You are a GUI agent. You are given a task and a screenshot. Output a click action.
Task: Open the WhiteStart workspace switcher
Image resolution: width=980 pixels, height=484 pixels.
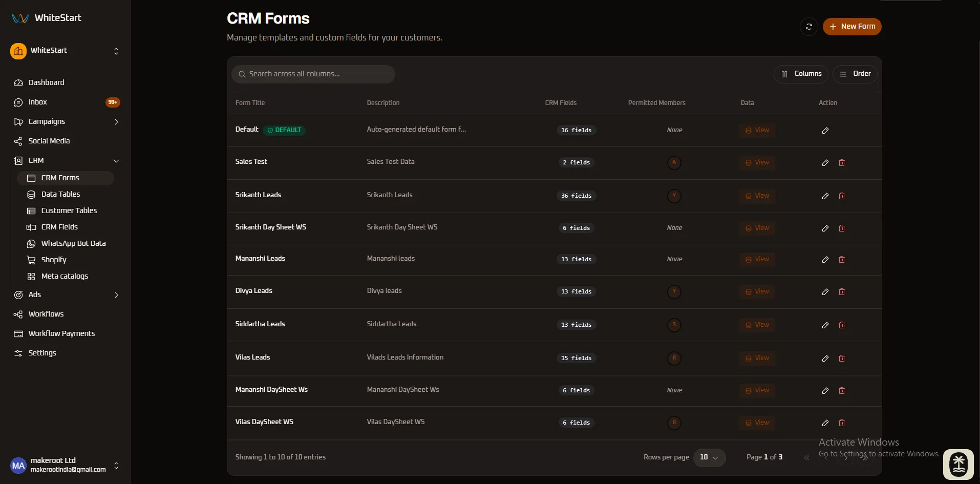coord(66,51)
